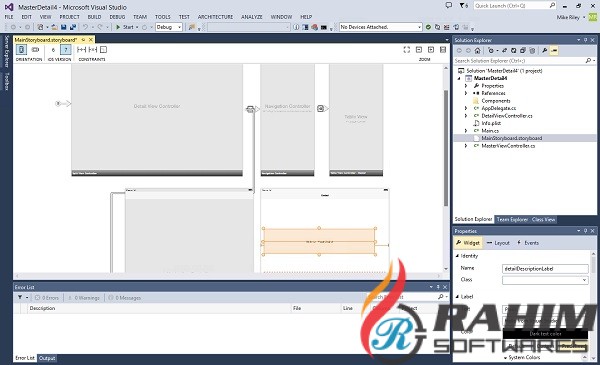Open the Mike Riley account dropdown
The height and width of the screenshot is (365, 600).
pyautogui.click(x=584, y=17)
